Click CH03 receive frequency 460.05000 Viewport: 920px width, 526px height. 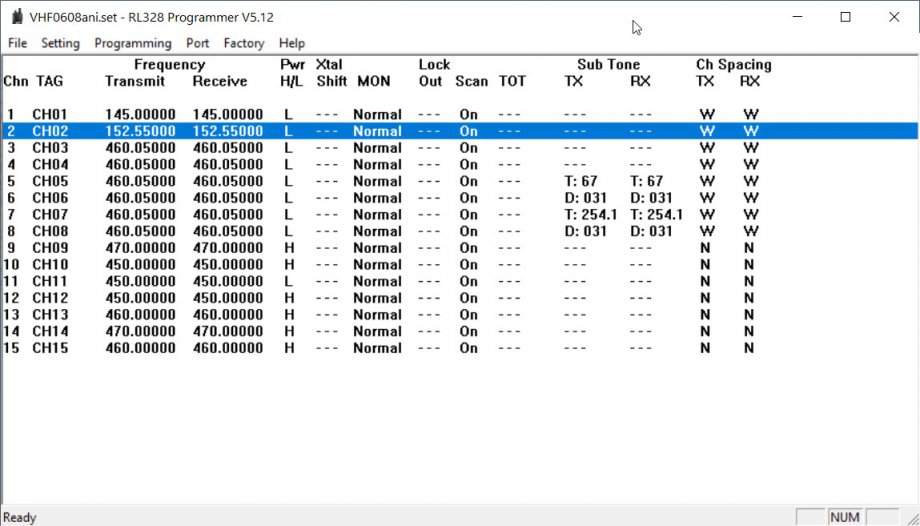228,148
